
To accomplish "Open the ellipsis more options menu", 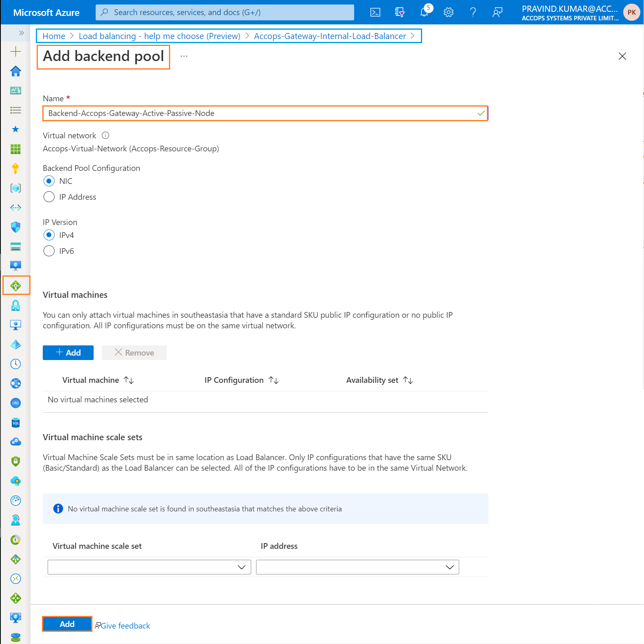I will tap(184, 56).
